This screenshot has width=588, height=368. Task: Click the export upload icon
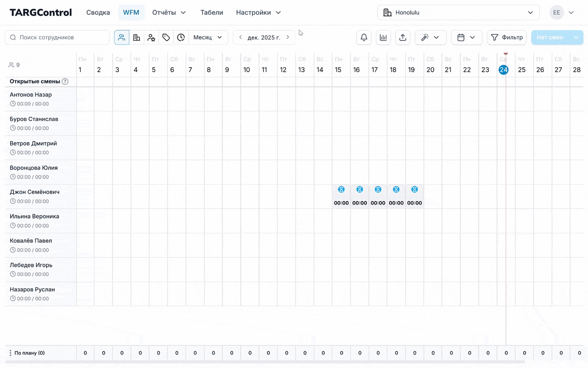(x=403, y=37)
